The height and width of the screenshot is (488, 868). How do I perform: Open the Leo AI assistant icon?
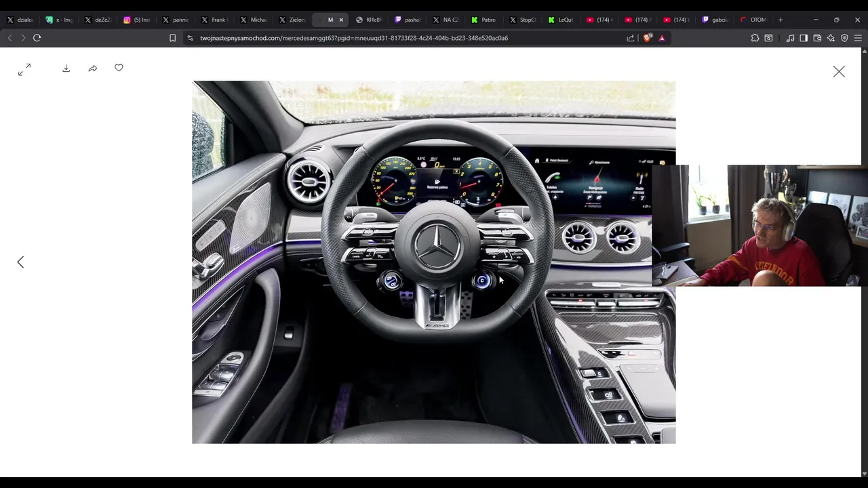point(831,38)
